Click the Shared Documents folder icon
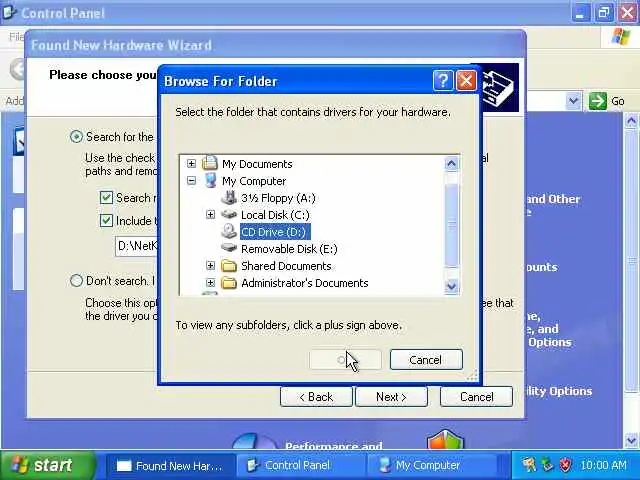 coord(229,266)
